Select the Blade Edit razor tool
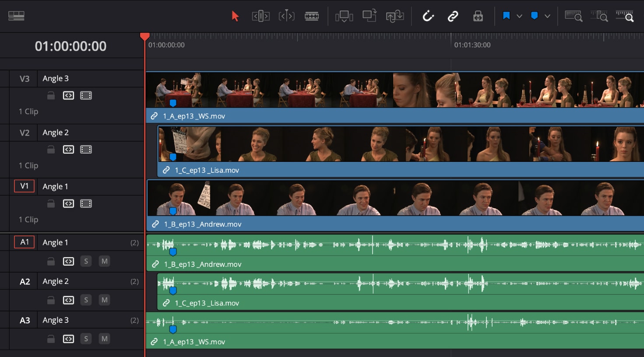644x357 pixels. click(312, 16)
